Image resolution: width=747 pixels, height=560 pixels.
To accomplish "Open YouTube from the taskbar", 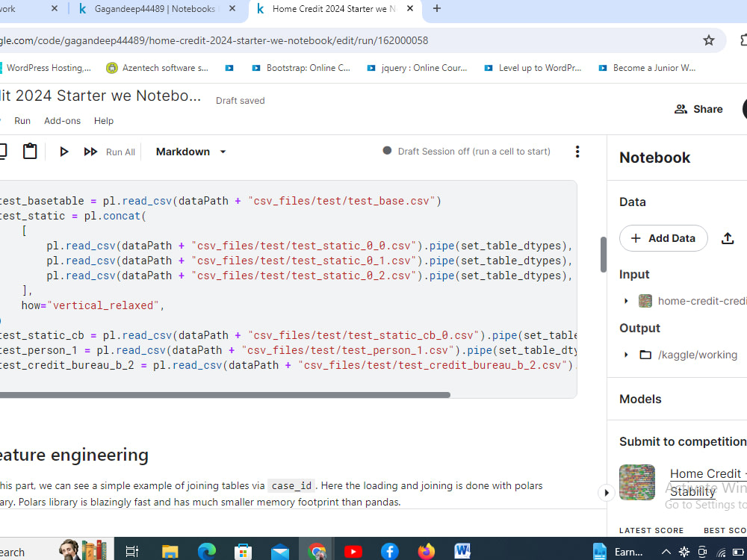I will click(x=353, y=552).
